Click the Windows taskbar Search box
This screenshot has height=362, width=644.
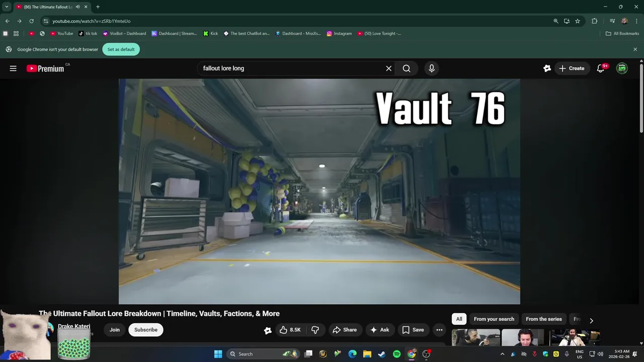264,354
